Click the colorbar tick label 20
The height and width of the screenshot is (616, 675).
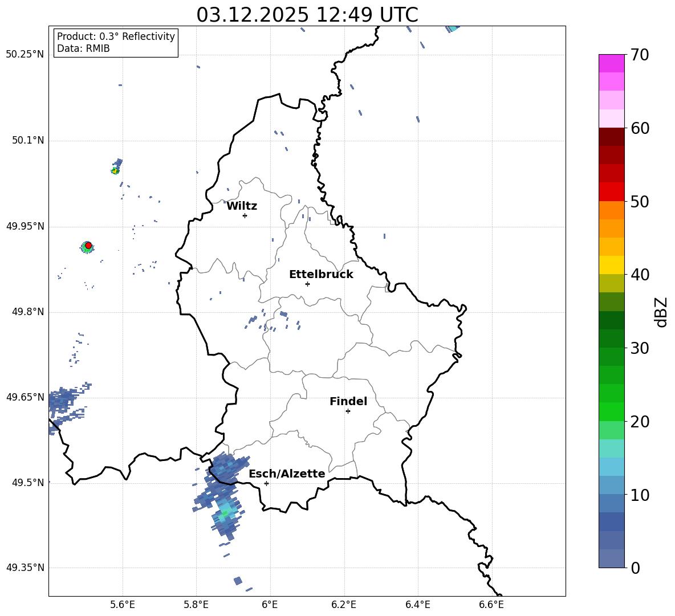[x=640, y=421]
